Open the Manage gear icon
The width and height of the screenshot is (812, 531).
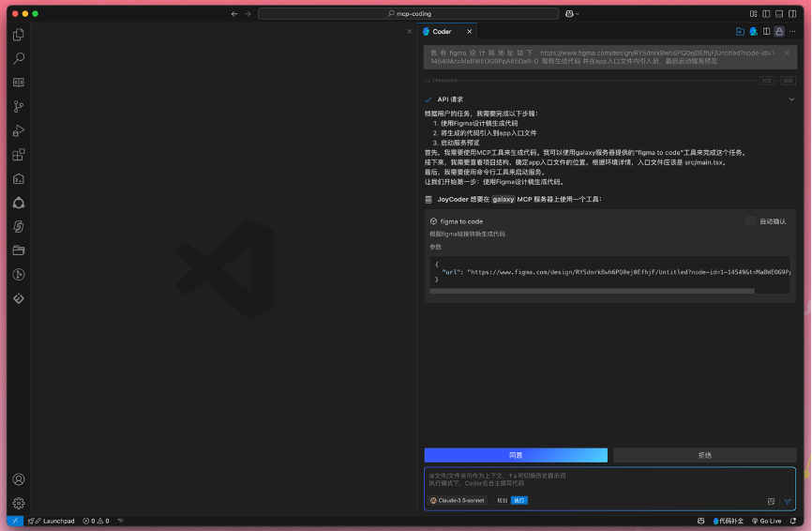coord(19,503)
